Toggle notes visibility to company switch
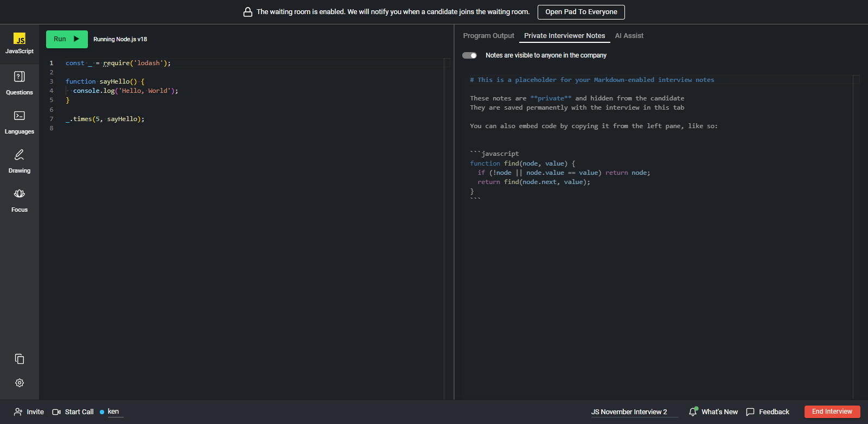Image resolution: width=868 pixels, height=424 pixels. click(x=469, y=55)
